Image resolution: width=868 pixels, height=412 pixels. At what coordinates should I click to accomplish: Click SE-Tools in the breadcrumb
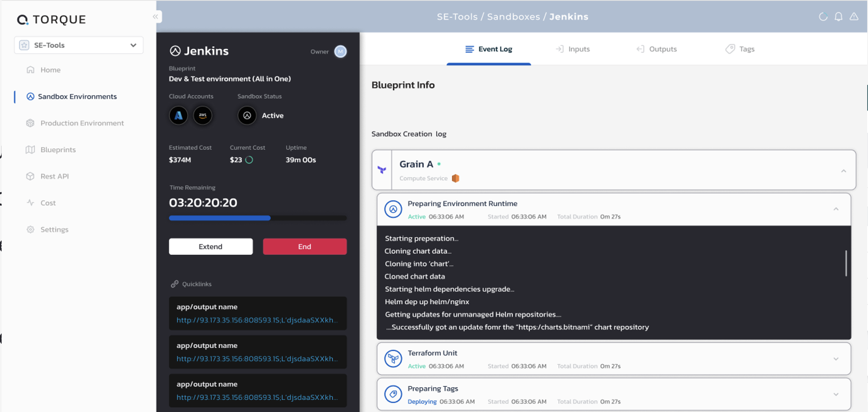457,17
